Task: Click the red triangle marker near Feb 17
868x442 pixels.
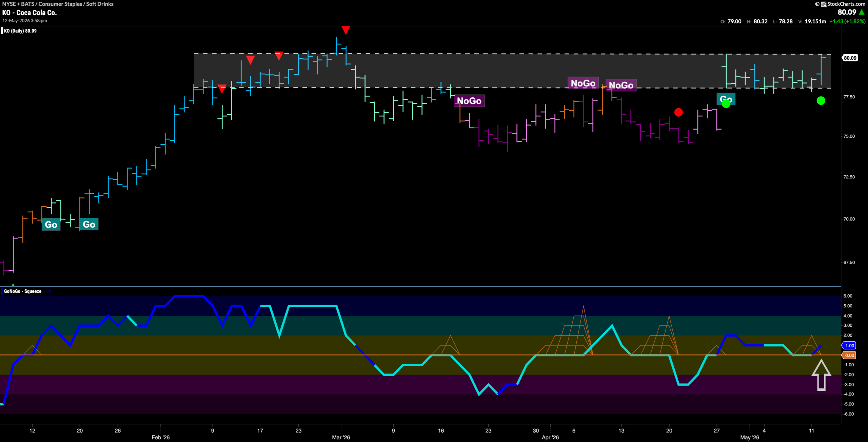Action: [250, 60]
